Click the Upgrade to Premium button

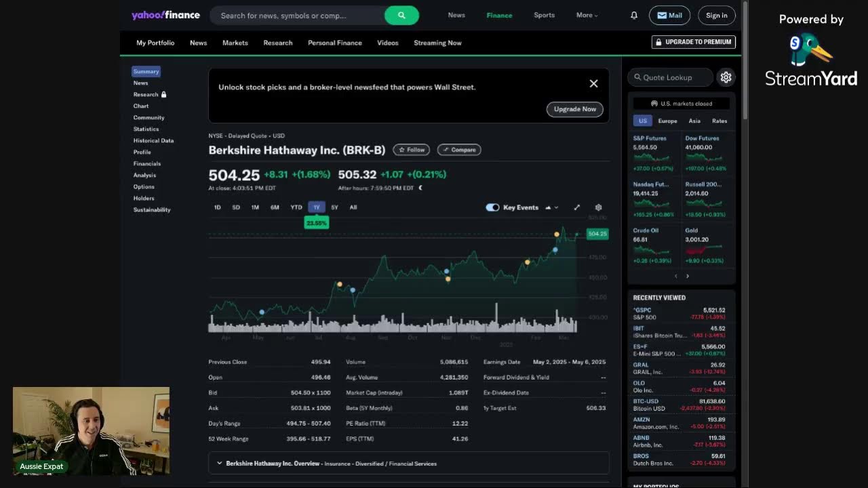coord(693,42)
